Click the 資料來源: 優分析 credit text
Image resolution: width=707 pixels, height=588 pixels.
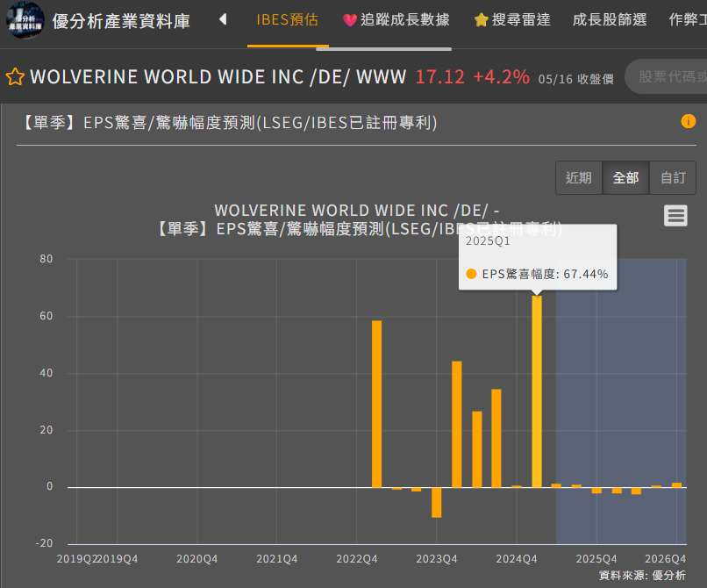642,575
